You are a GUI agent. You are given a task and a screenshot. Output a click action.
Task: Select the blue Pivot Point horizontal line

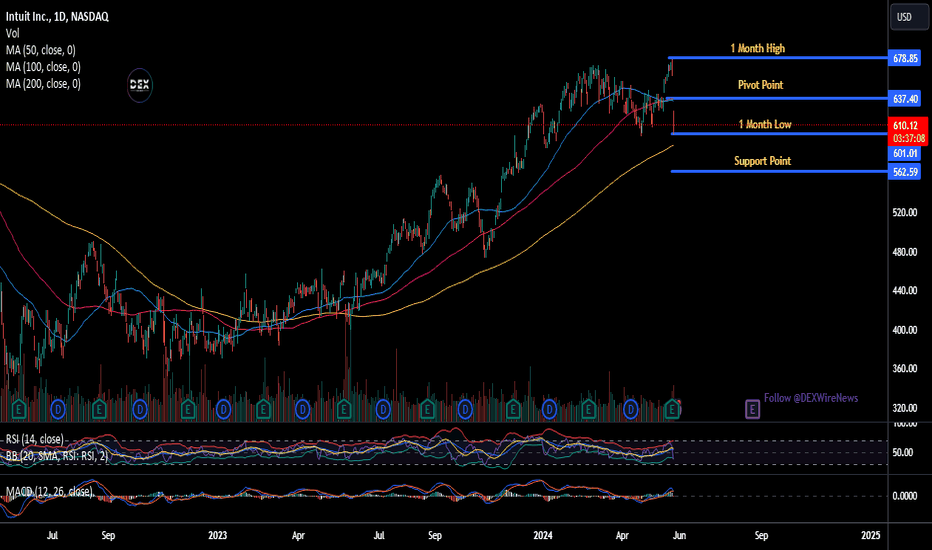pyautogui.click(x=776, y=98)
